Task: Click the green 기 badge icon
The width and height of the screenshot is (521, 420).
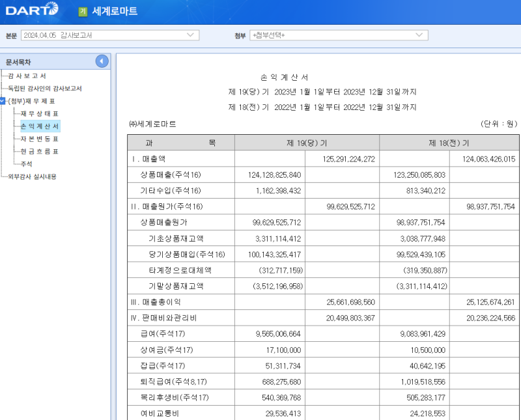Action: coord(83,12)
